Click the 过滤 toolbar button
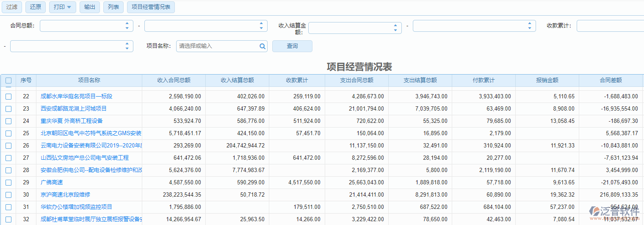 (12, 7)
